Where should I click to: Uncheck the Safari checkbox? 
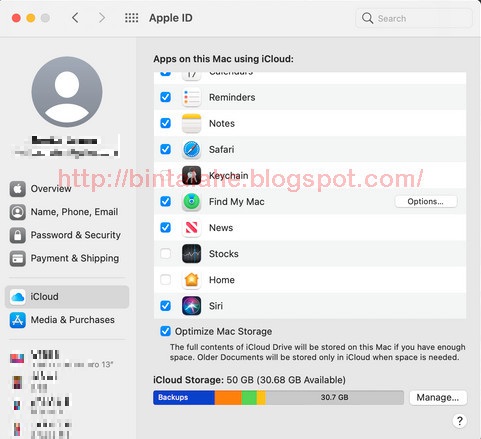[165, 149]
